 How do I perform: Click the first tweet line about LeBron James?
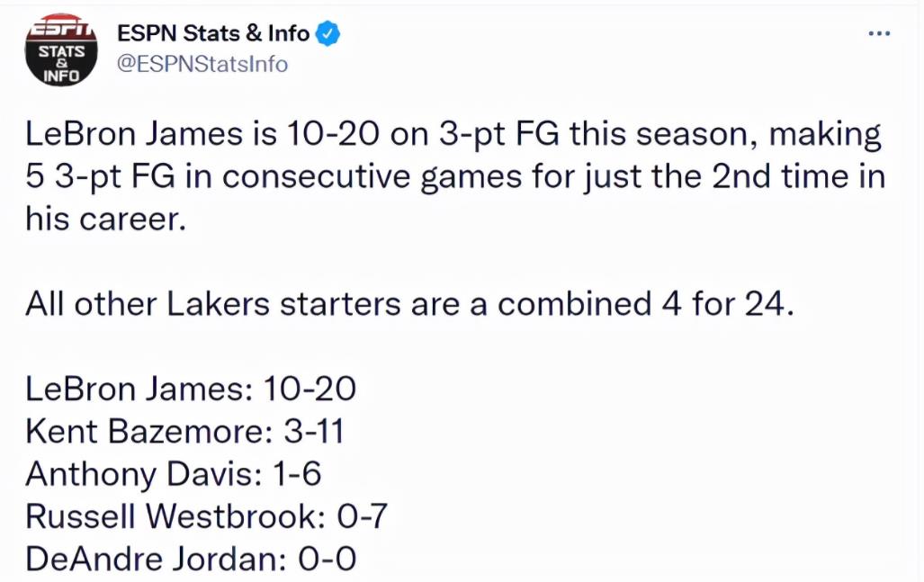pyautogui.click(x=453, y=134)
